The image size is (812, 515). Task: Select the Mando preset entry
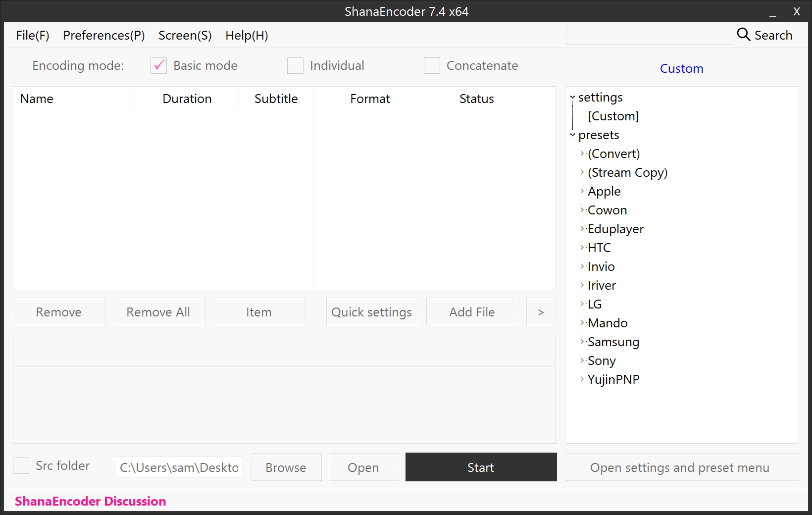[x=608, y=323]
